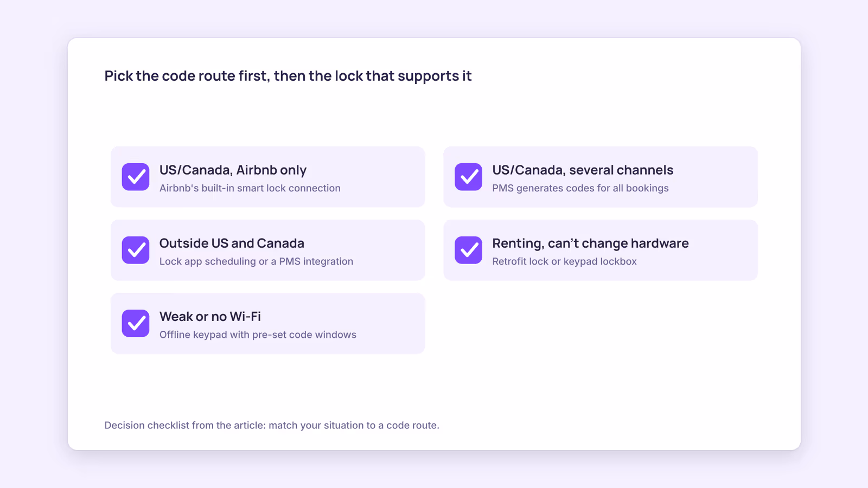
Task: Toggle the US/Canada, several channels checkbox
Action: [x=468, y=177]
